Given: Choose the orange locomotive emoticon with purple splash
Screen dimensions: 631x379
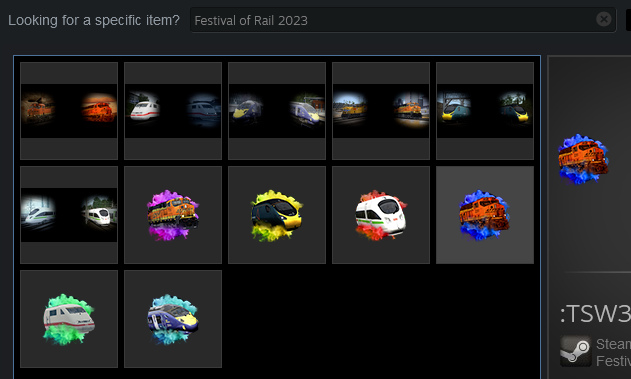Looking at the screenshot, I should pyautogui.click(x=173, y=215).
